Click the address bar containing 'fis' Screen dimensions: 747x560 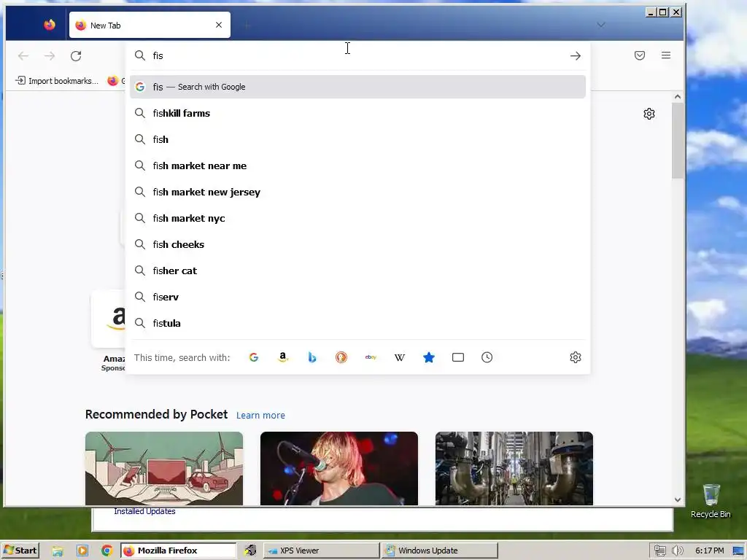click(357, 55)
